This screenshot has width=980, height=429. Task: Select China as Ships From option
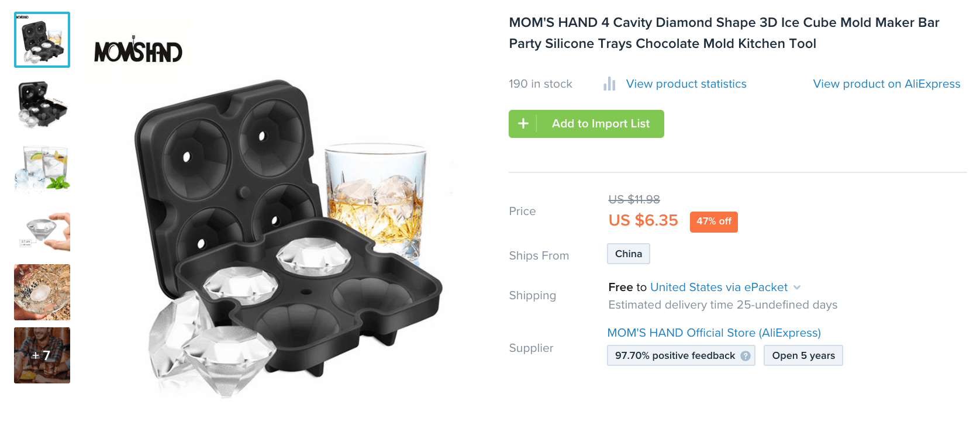coord(629,254)
